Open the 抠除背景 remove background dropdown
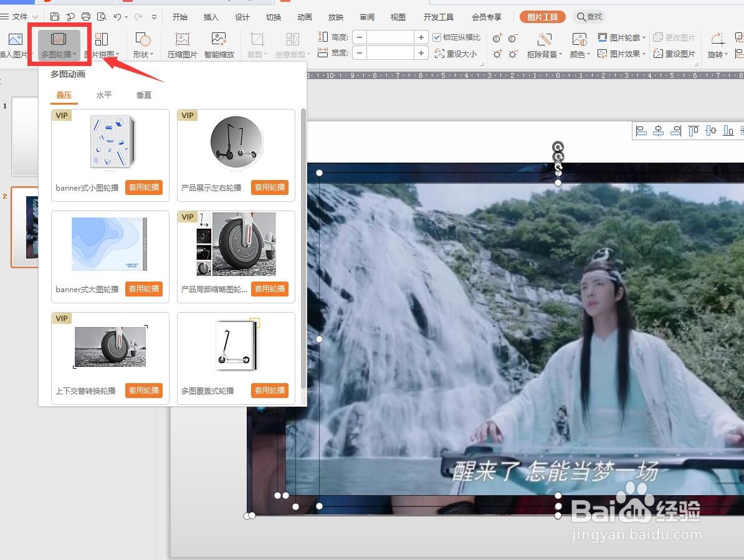 (x=544, y=45)
